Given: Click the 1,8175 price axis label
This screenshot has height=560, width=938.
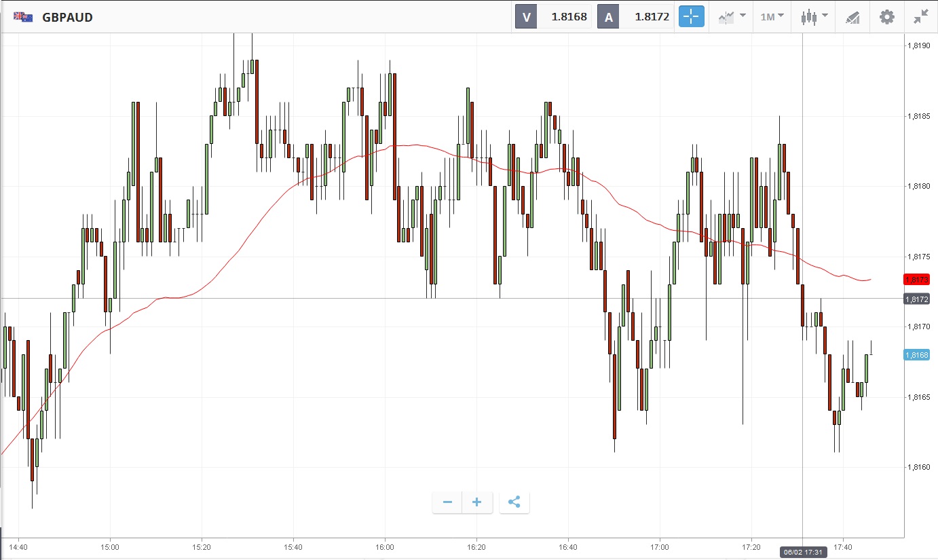Looking at the screenshot, I should point(918,257).
